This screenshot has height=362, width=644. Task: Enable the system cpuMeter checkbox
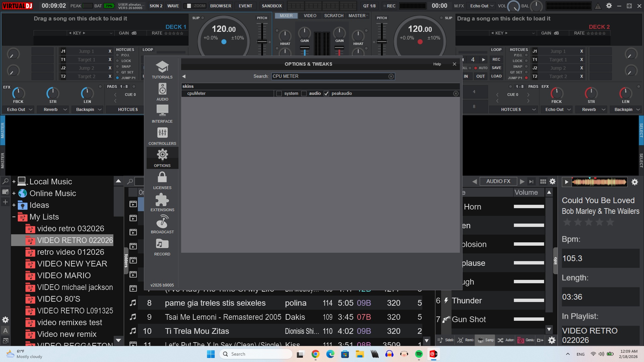279,94
